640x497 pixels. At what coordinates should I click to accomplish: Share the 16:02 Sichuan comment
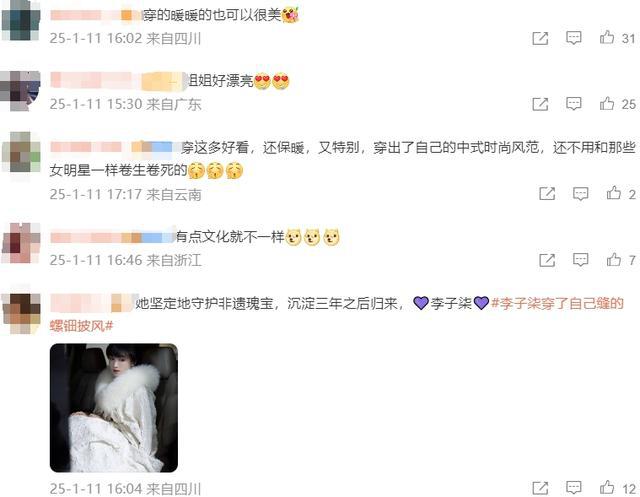point(540,38)
